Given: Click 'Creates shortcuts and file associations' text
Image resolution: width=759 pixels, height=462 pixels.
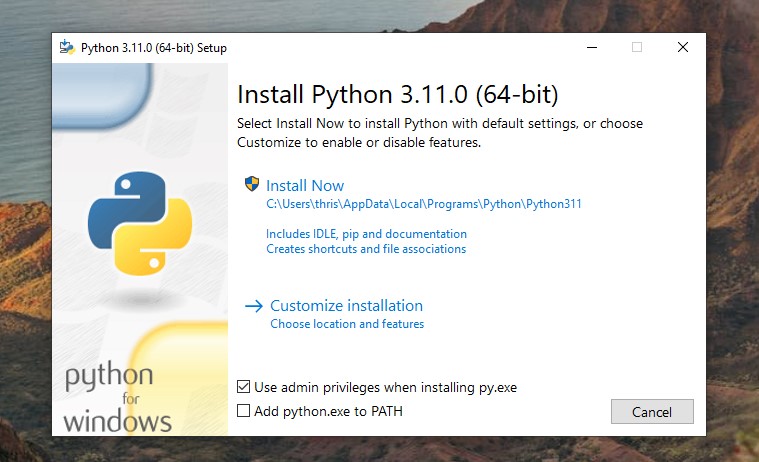Looking at the screenshot, I should point(366,249).
